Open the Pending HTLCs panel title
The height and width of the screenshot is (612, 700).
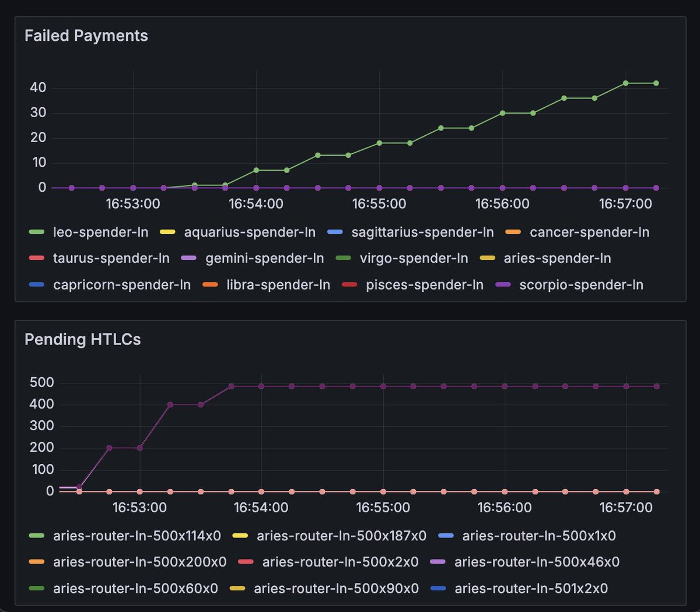click(x=82, y=339)
